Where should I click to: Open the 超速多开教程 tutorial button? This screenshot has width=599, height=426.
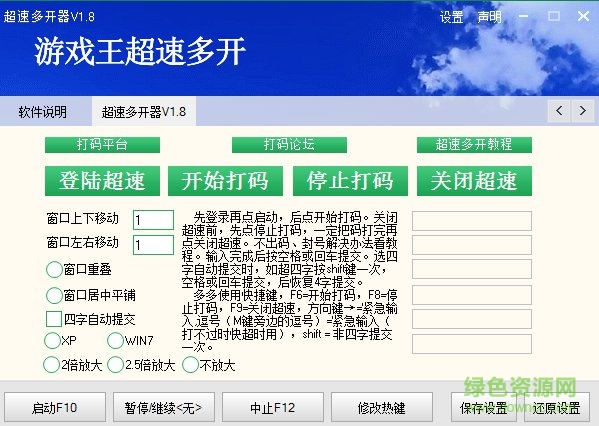click(x=474, y=145)
